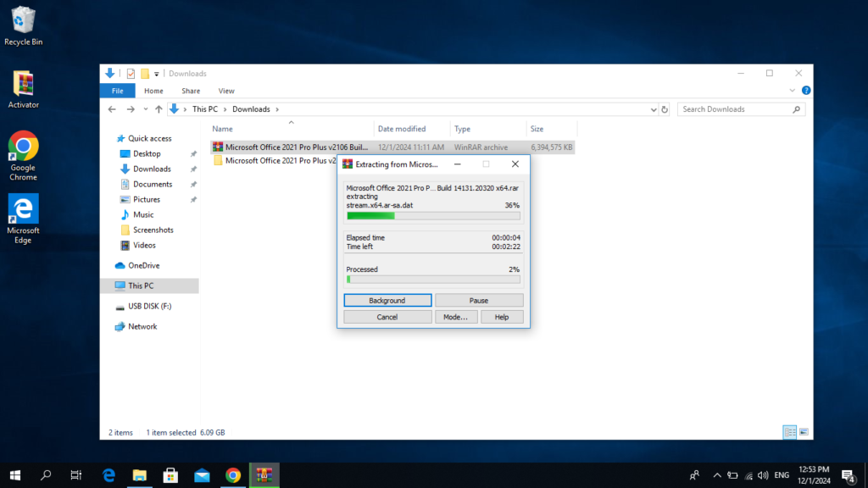
Task: Switch to the Share ribbon tab
Action: 191,91
